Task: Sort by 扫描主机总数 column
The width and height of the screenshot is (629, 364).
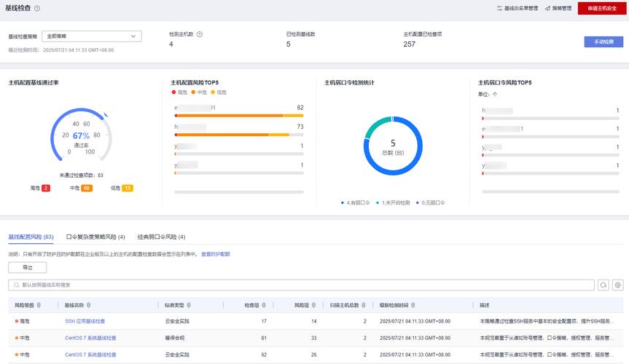Action: 364,305
